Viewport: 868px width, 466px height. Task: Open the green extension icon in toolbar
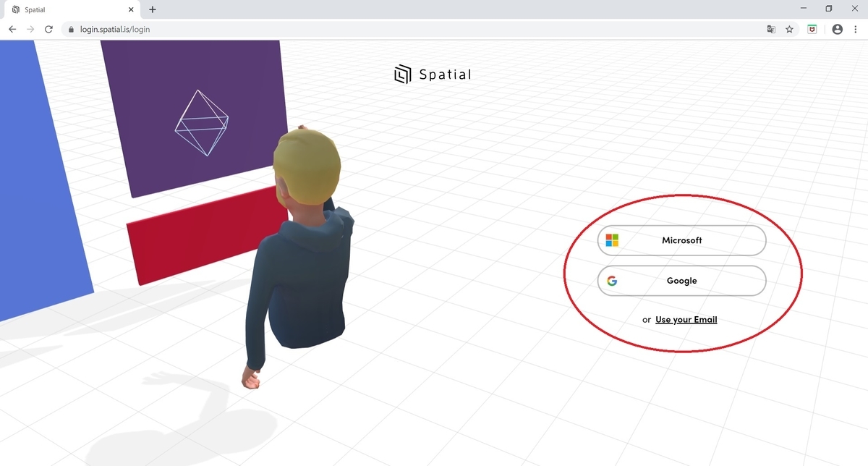coord(812,29)
